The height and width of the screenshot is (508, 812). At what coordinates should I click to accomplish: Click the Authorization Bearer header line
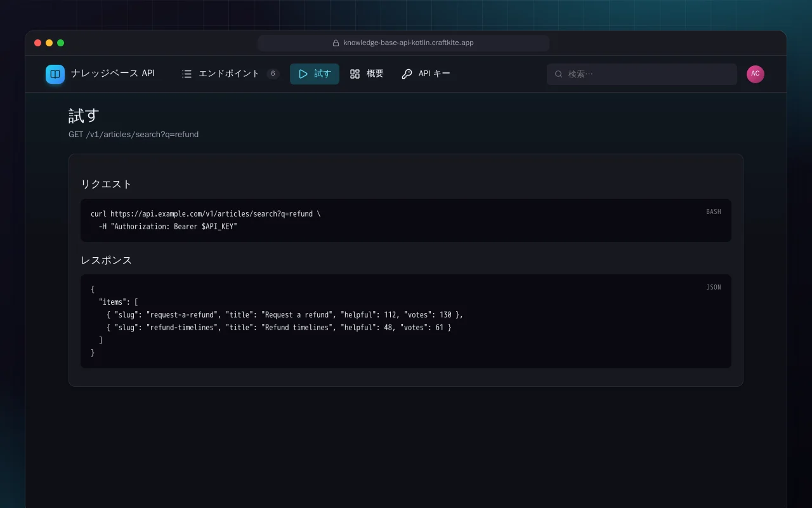click(x=167, y=227)
